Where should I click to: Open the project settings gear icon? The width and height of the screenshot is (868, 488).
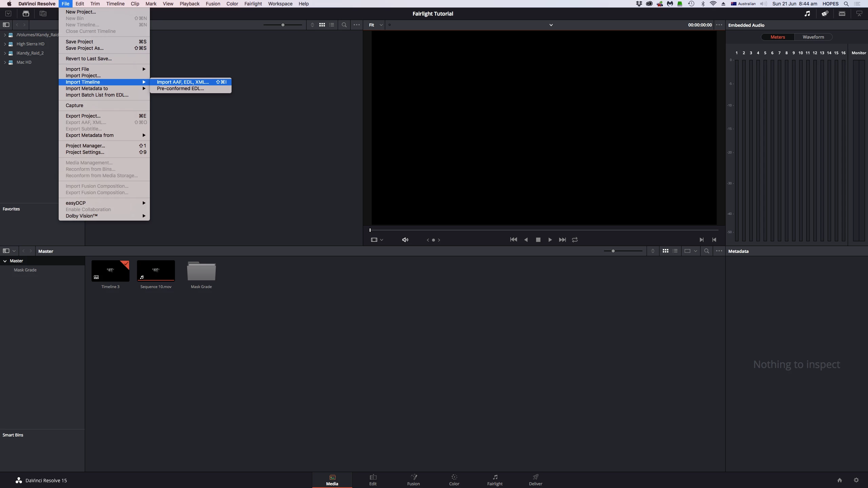tap(856, 480)
